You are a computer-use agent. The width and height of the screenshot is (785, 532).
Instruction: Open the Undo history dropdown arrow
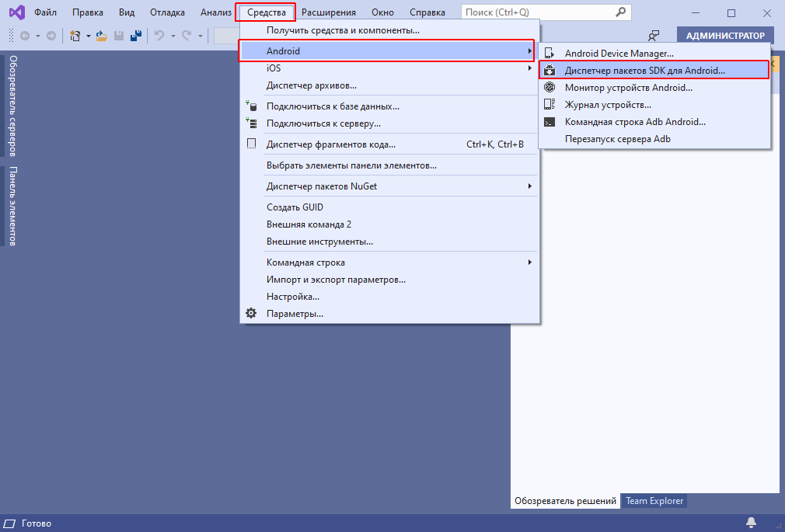tap(173, 36)
